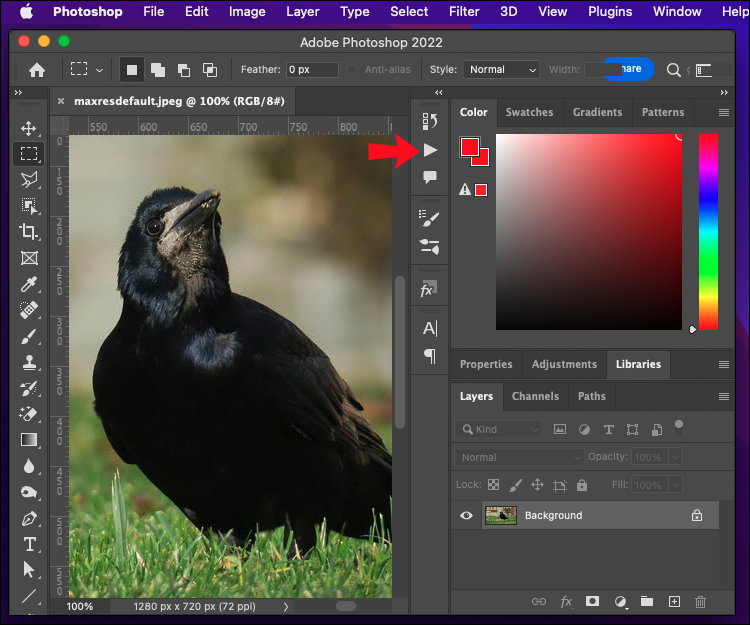Image resolution: width=750 pixels, height=625 pixels.
Task: Click the Feather input field
Action: coord(312,70)
